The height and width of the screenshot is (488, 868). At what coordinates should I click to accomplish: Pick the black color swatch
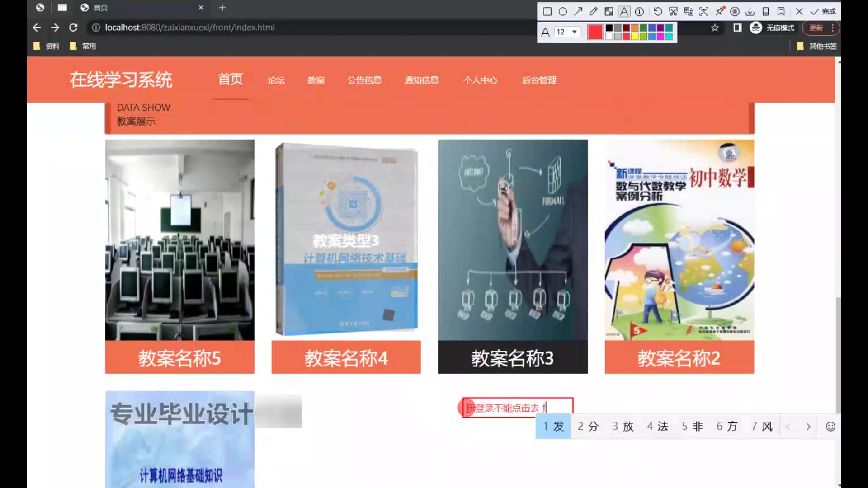coord(609,28)
